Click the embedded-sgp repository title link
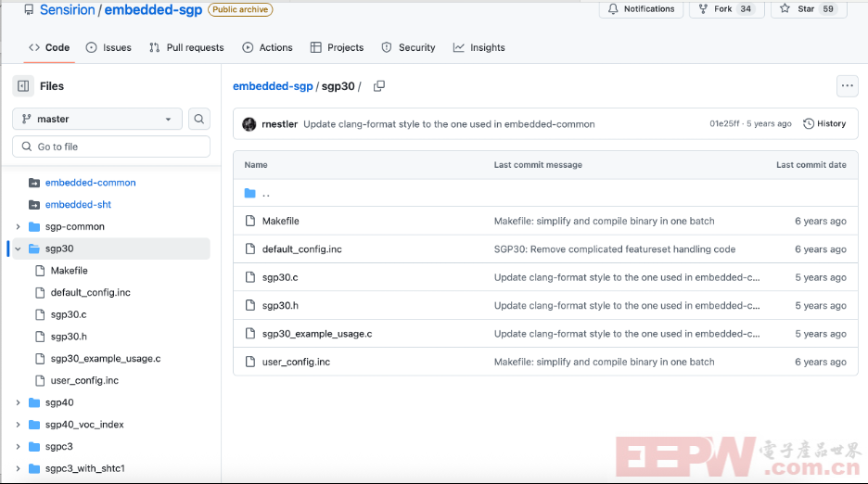 (x=153, y=10)
